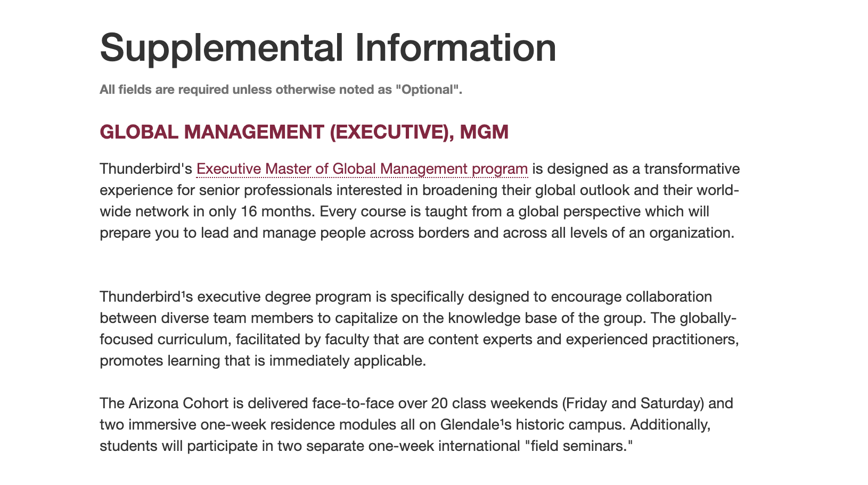
Task: Click the word 'MGM' in the section heading
Action: 485,132
